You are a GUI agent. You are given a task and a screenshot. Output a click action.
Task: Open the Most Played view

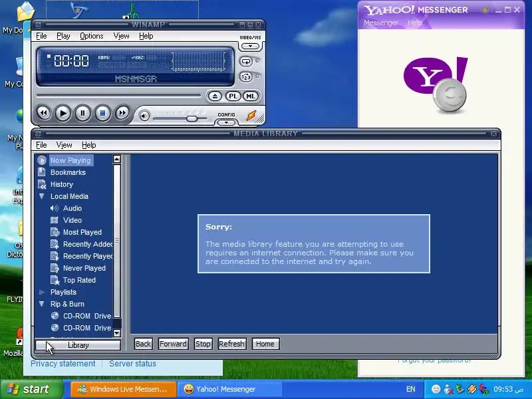[x=82, y=232]
